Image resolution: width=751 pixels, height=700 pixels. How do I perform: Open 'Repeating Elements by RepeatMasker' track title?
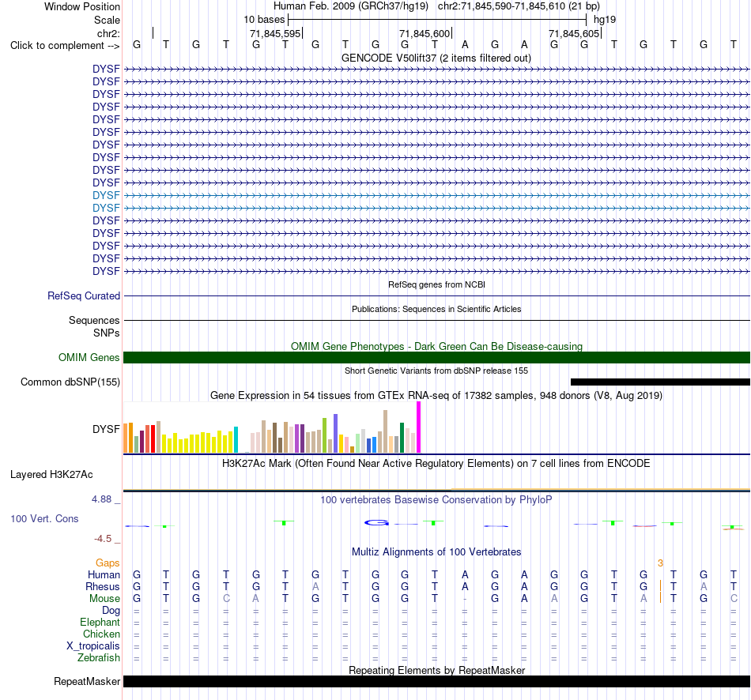coord(437,670)
